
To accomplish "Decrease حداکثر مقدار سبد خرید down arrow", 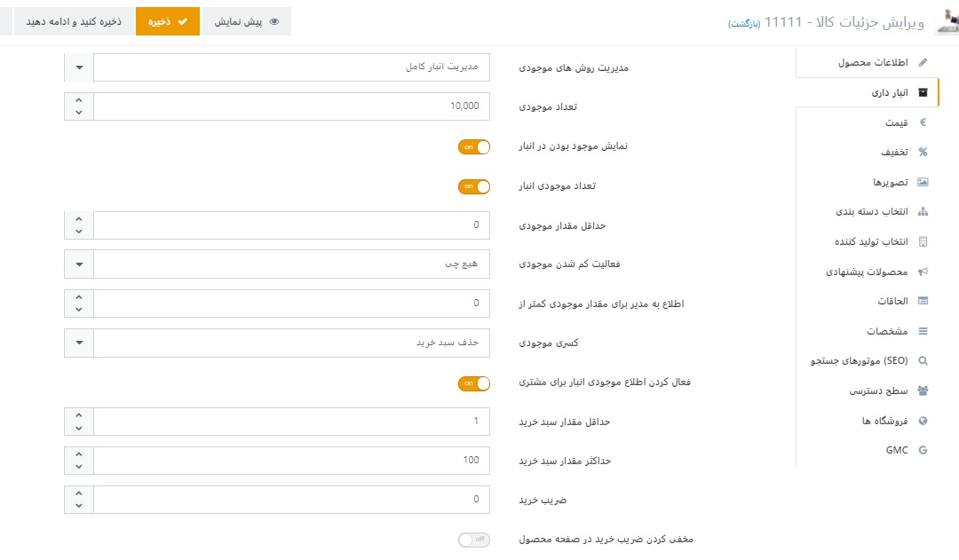I will pos(78,467).
